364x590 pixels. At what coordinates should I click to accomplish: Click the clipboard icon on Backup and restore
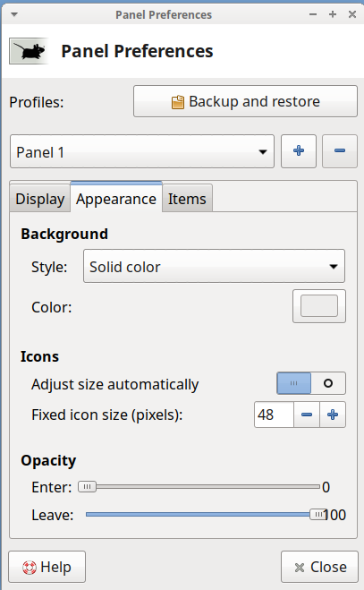[x=178, y=102]
